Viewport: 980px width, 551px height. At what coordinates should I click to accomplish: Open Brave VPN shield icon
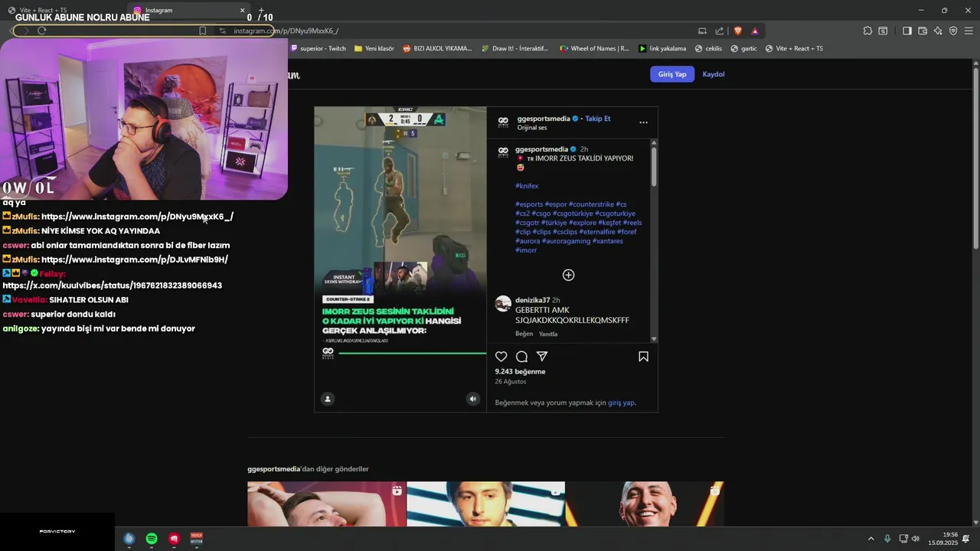pos(953,31)
